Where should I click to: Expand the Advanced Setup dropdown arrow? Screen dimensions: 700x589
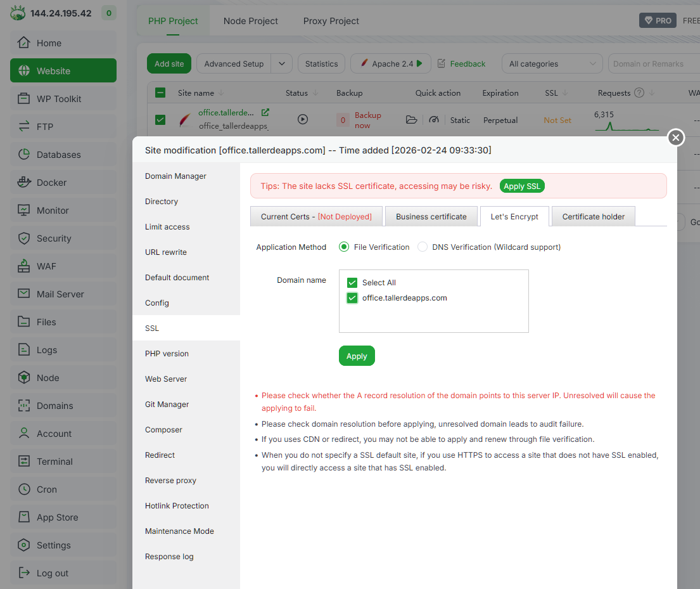pyautogui.click(x=282, y=63)
